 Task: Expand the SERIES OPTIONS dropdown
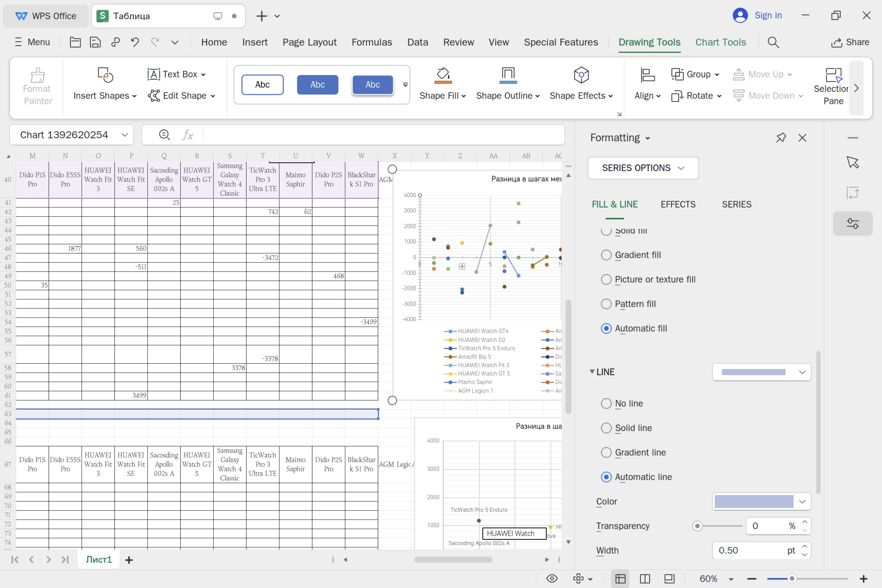coord(643,168)
